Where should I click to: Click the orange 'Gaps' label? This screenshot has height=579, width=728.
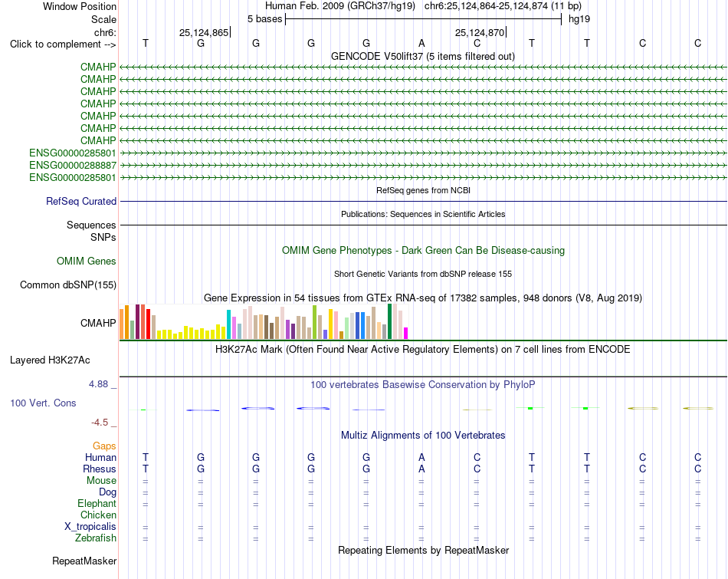(104, 446)
